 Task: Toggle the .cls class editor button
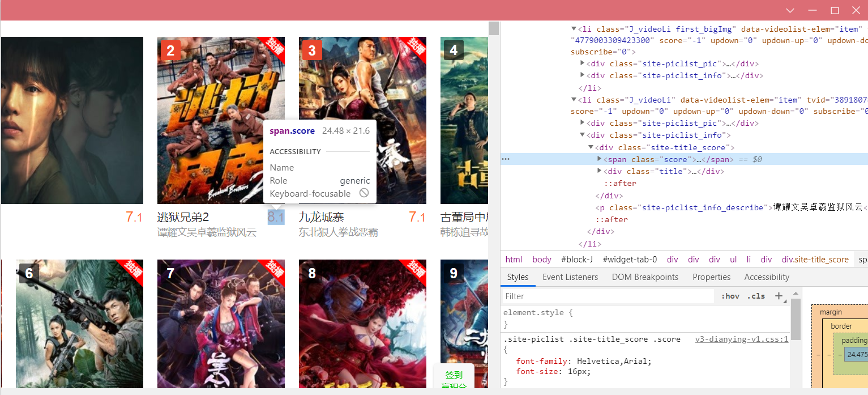coord(756,296)
